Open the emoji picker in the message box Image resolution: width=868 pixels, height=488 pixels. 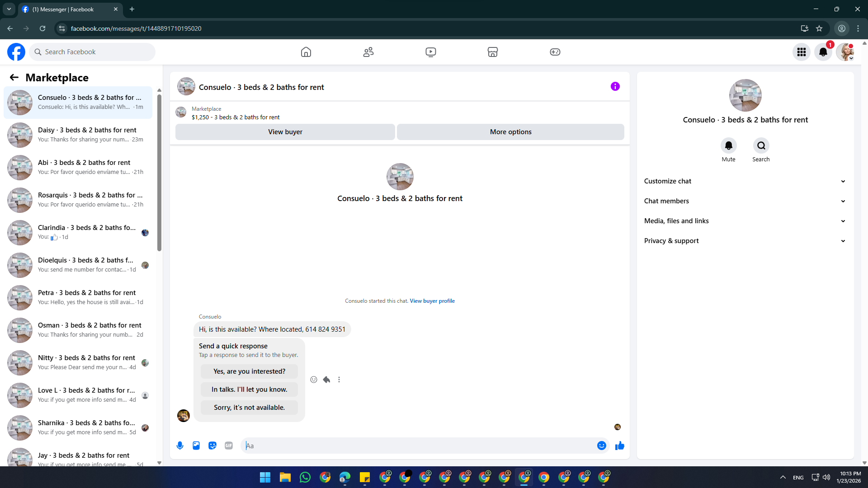601,446
